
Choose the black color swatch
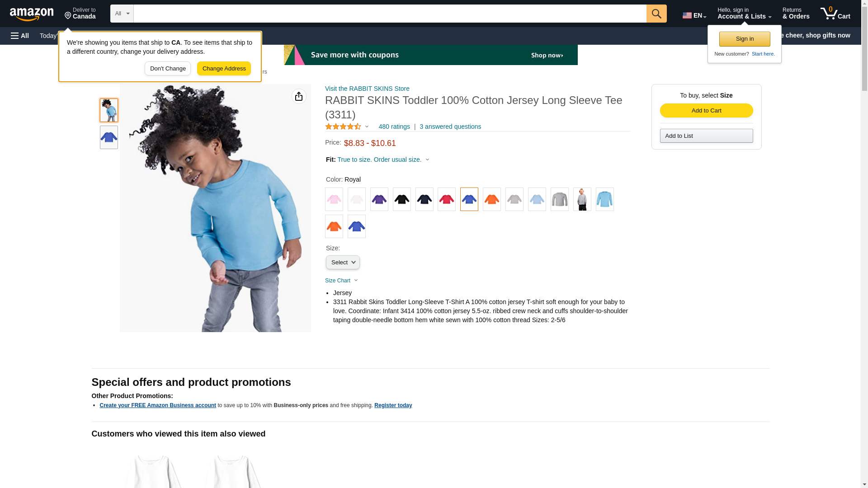coord(402,199)
